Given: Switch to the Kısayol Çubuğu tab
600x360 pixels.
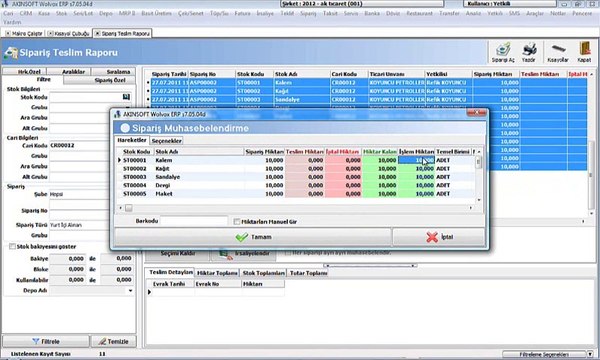Looking at the screenshot, I should coord(68,34).
